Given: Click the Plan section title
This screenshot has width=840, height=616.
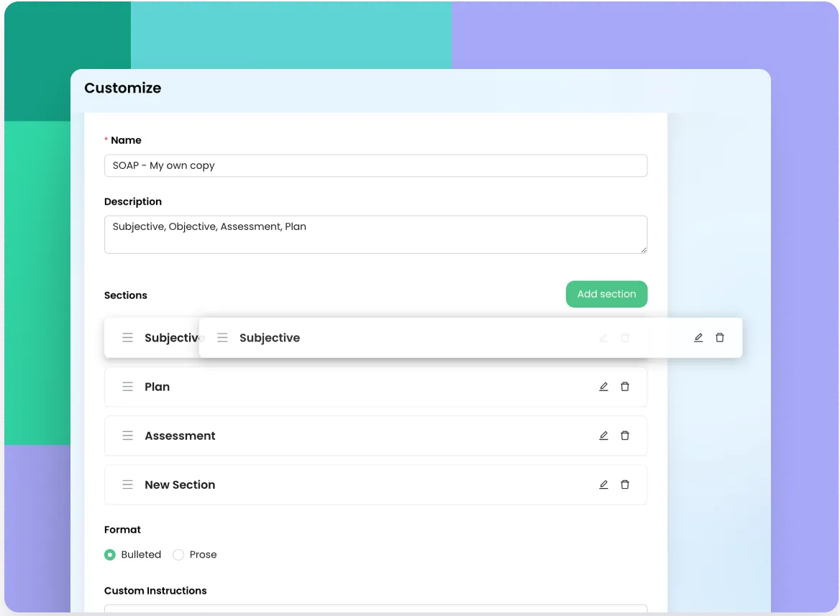Looking at the screenshot, I should click(157, 387).
